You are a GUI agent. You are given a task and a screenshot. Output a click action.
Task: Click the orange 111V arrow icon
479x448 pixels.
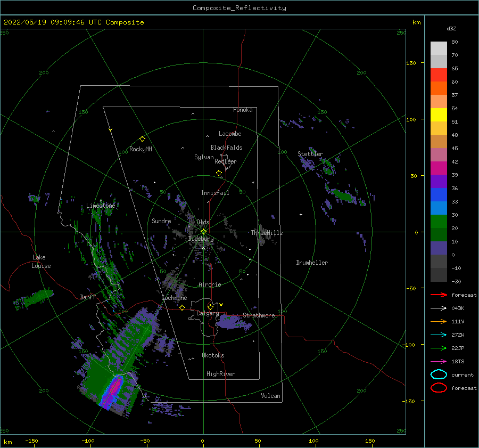pos(439,321)
